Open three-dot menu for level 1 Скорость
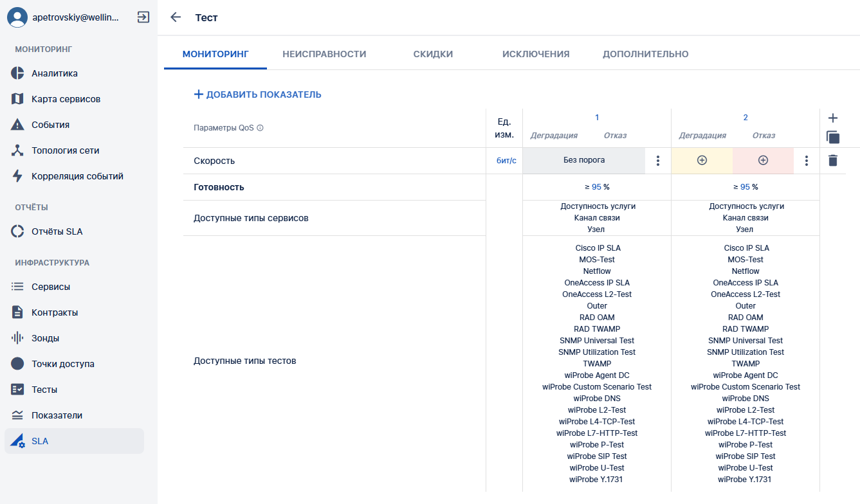860x504 pixels. point(657,161)
